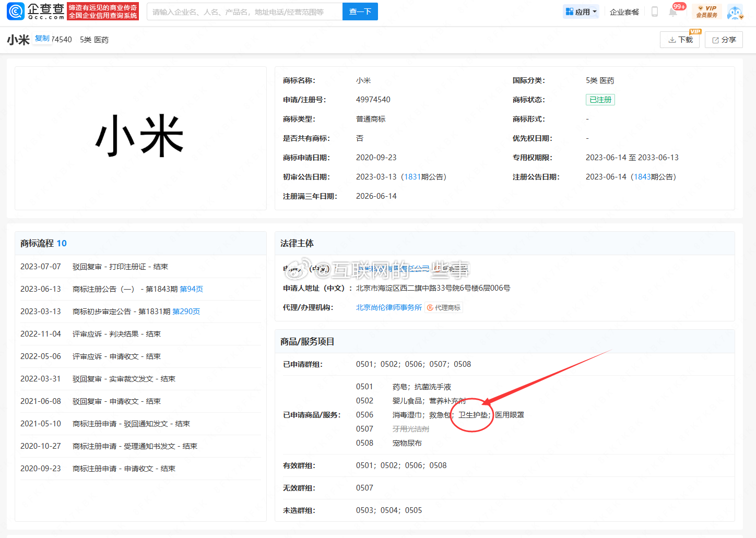The width and height of the screenshot is (756, 538).
Task: Open 企业套餐 menu item
Action: click(x=624, y=12)
